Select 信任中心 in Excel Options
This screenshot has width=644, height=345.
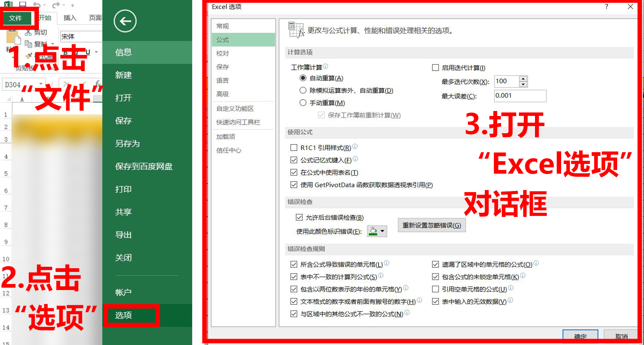tap(243, 150)
